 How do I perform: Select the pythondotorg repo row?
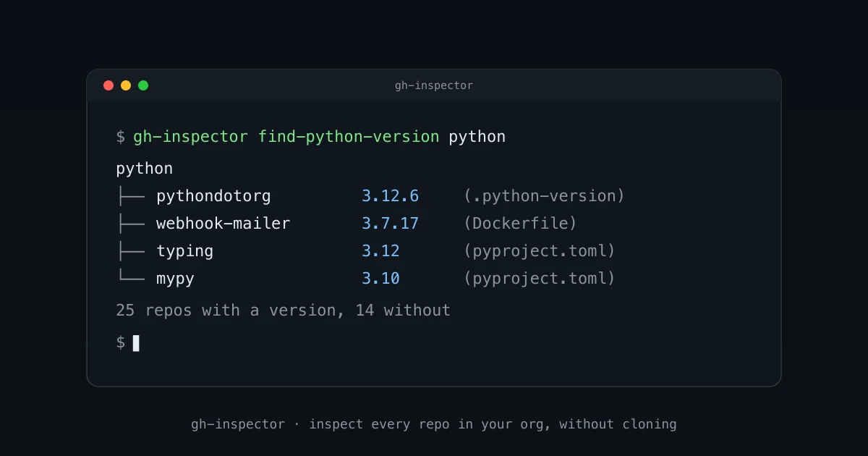click(x=370, y=196)
